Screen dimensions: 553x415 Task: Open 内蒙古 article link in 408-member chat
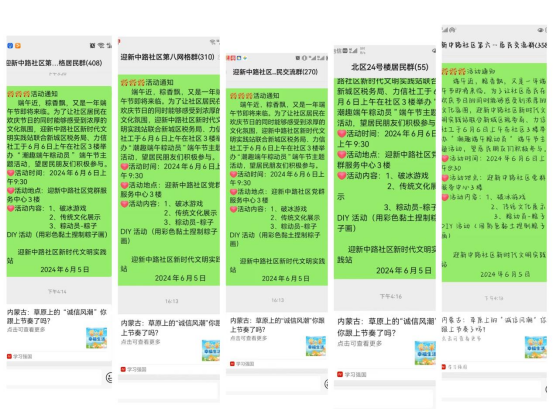click(57, 316)
